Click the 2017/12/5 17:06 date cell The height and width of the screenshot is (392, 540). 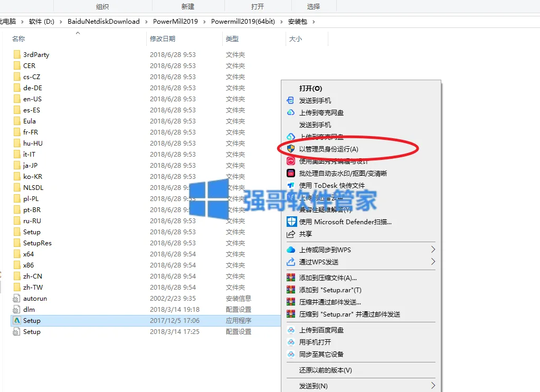175,320
